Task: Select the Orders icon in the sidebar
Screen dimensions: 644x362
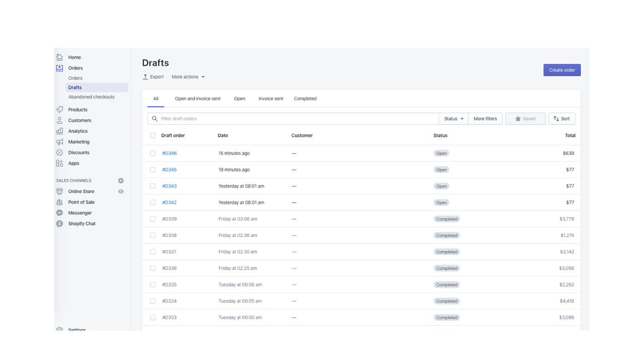Action: click(60, 68)
